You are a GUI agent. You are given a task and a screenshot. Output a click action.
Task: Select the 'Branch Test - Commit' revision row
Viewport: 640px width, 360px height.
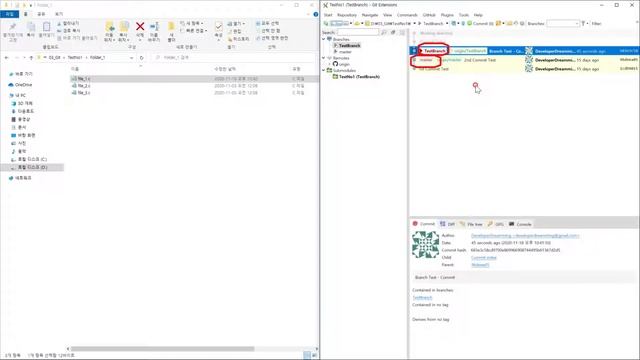[524, 51]
